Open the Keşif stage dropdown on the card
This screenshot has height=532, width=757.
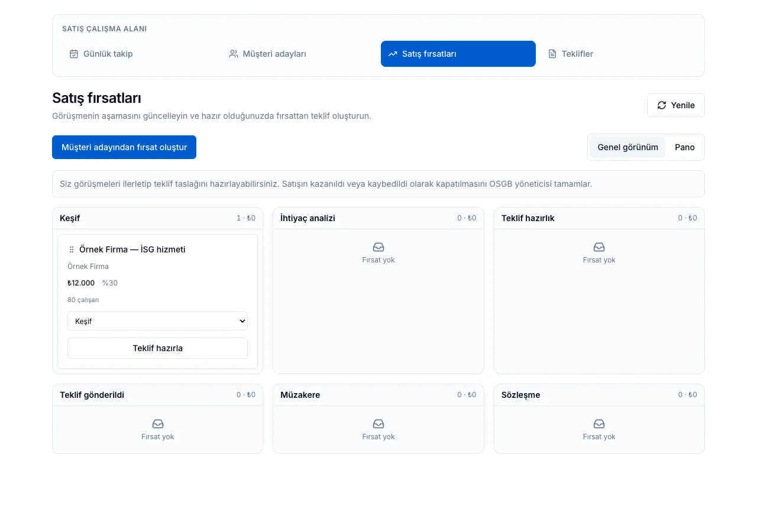pyautogui.click(x=157, y=321)
